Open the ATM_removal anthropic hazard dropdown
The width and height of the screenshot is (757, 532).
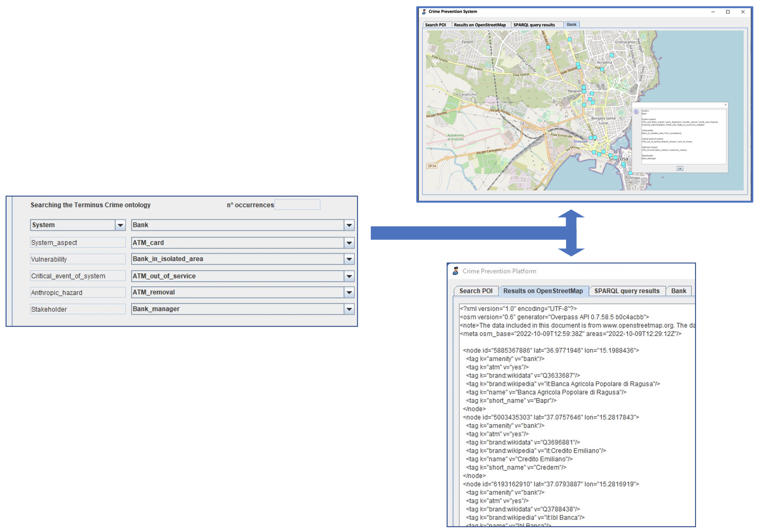point(349,292)
